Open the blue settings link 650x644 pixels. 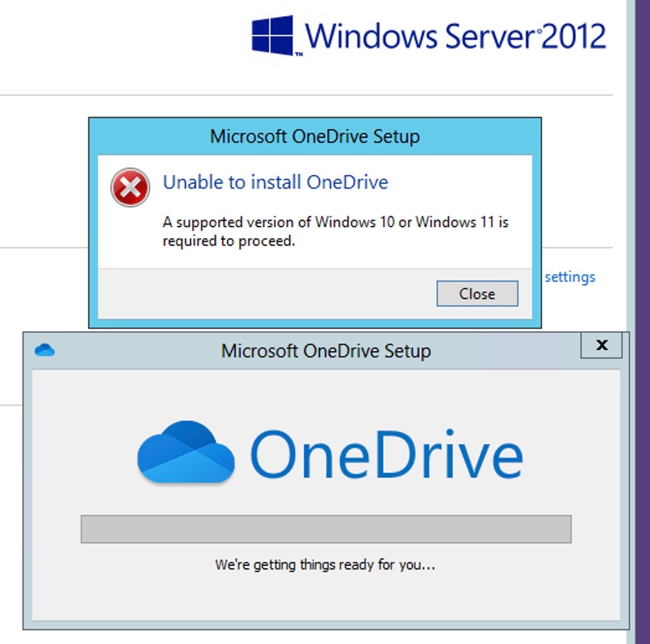570,277
